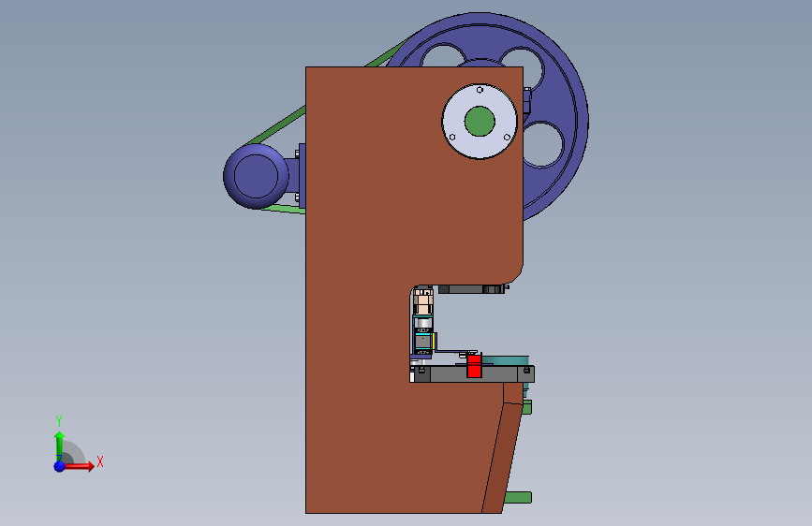The width and height of the screenshot is (812, 526).
Task: Click the red X axis arrow of triad
Action: pyautogui.click(x=78, y=466)
